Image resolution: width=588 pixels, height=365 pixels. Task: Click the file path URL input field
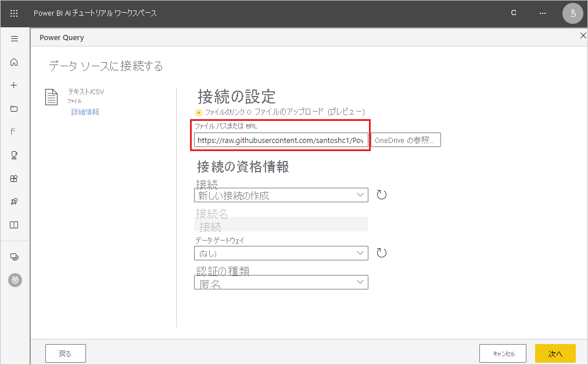281,140
